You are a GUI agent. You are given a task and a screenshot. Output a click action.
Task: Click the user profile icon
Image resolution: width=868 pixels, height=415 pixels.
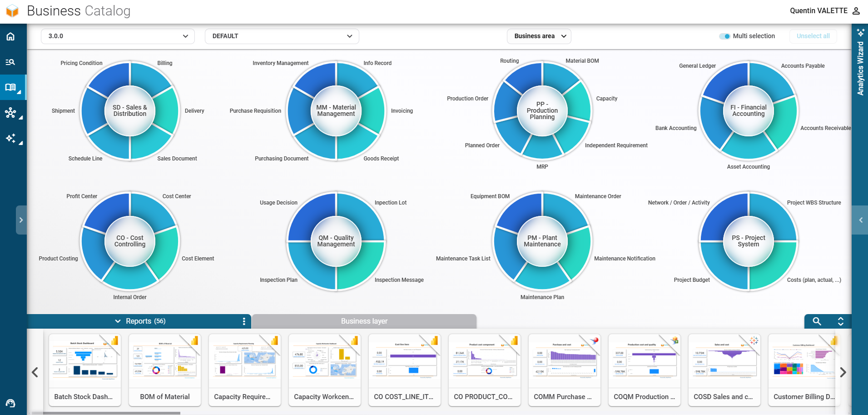856,11
